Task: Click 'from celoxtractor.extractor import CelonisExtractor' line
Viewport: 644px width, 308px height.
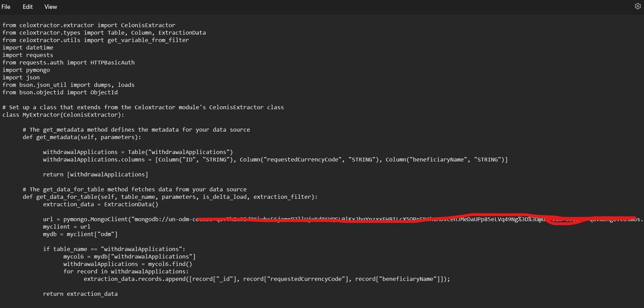Action: [x=89, y=25]
